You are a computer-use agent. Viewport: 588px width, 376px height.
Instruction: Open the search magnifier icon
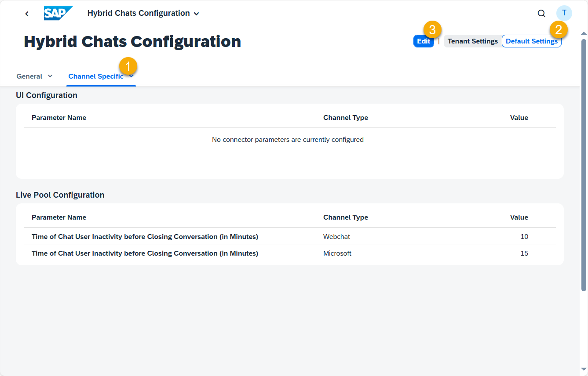coord(541,13)
